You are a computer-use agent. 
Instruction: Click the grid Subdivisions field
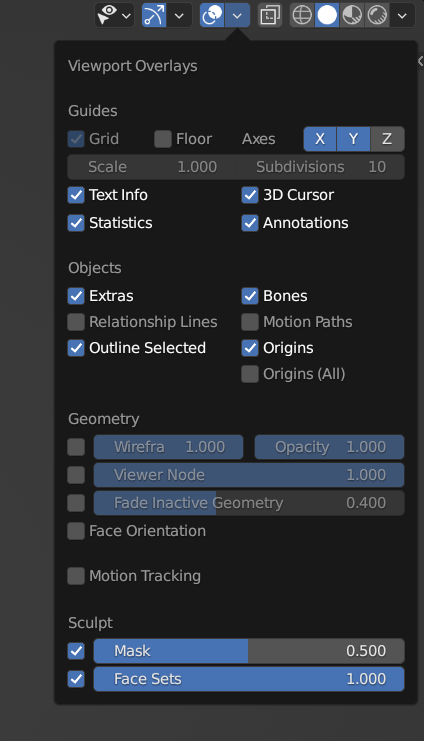pos(320,167)
